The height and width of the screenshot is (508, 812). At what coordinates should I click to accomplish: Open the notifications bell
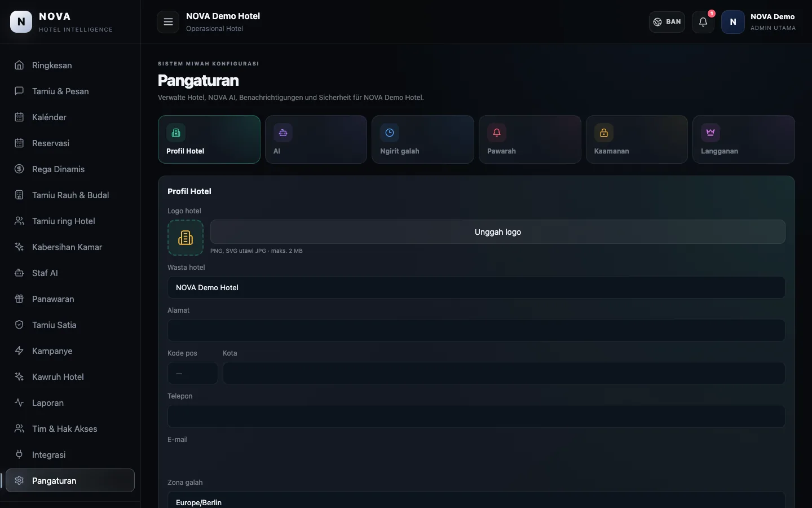click(x=703, y=22)
